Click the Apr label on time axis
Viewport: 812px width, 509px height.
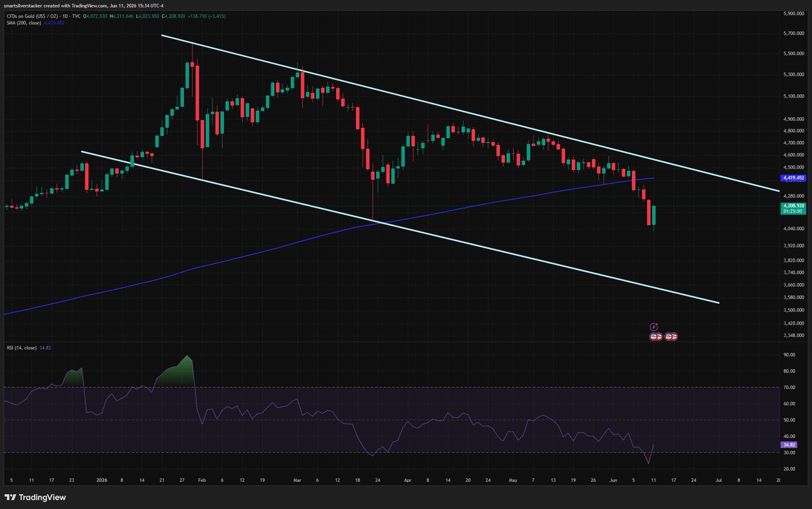pyautogui.click(x=407, y=479)
